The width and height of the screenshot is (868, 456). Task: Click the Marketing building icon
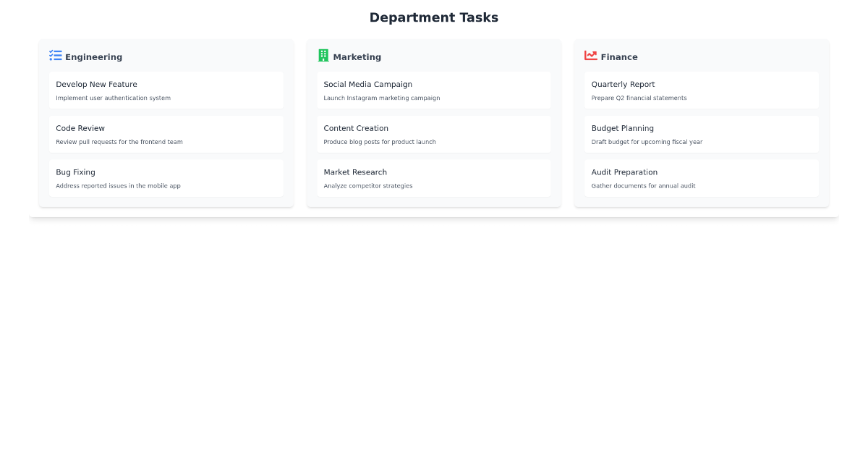[323, 54]
